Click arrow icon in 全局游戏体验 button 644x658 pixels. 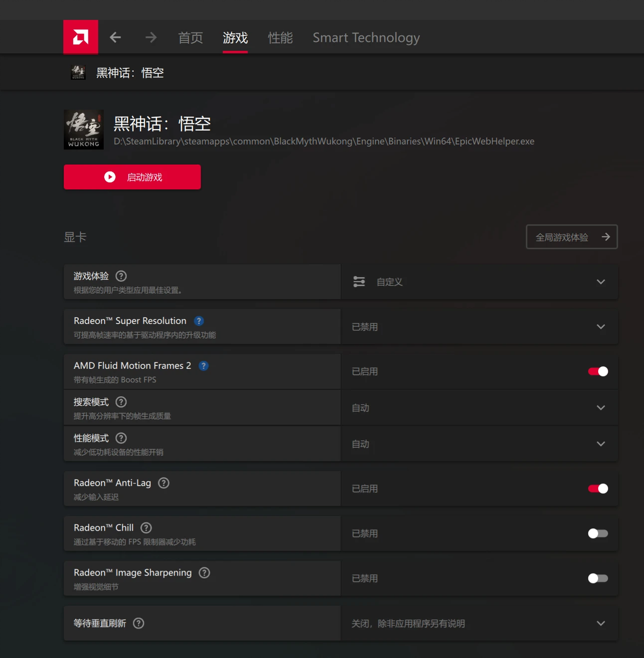606,237
